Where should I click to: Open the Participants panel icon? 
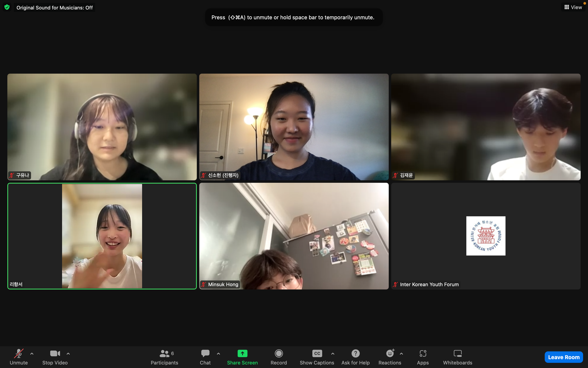164,353
